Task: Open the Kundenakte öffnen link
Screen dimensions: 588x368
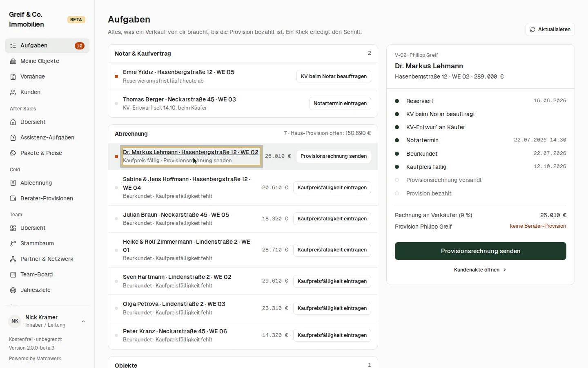Action: pos(480,270)
